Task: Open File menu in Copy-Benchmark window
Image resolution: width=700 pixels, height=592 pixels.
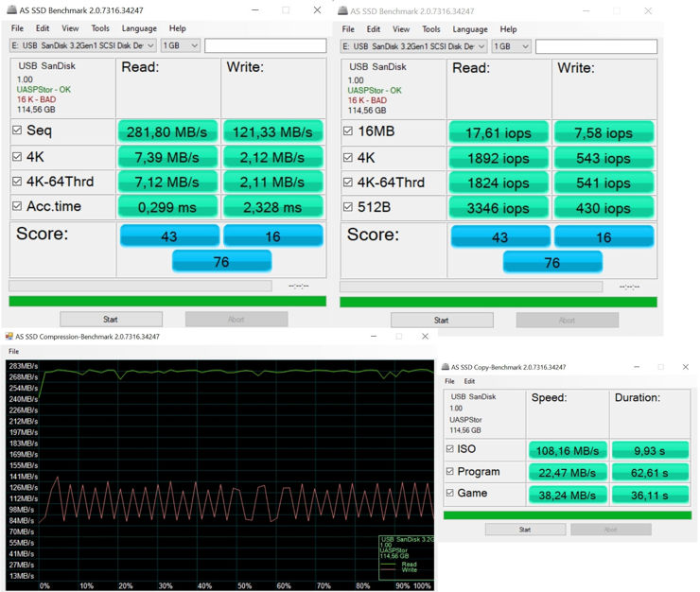Action: point(449,381)
